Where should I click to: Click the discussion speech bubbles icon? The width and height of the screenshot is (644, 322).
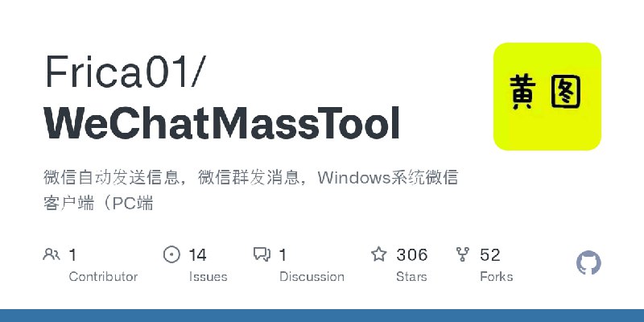pos(262,254)
